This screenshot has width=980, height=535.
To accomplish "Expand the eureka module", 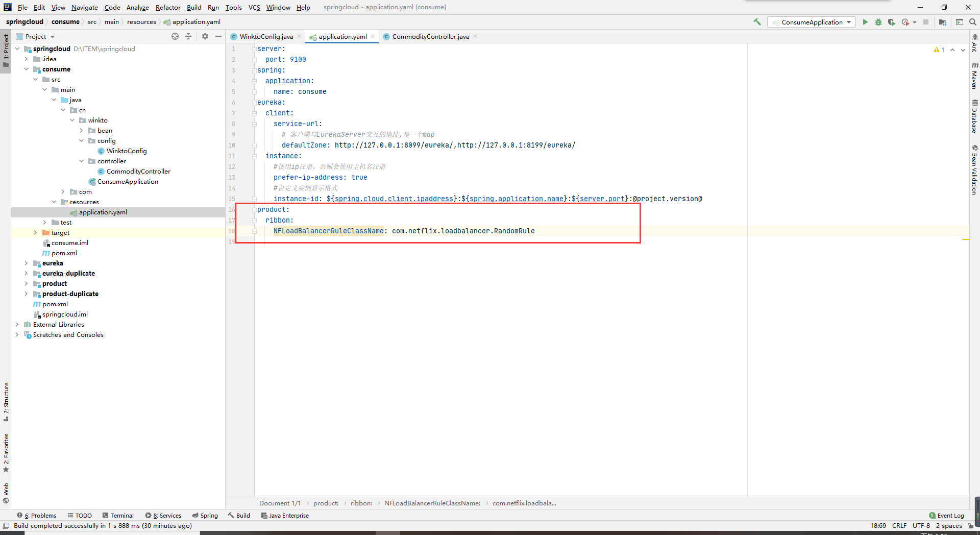I will (26, 263).
